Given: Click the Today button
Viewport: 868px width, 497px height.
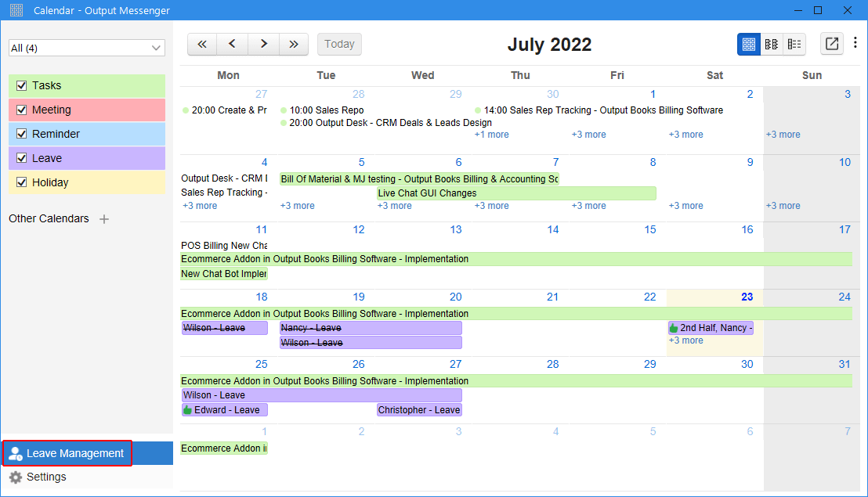Looking at the screenshot, I should tap(339, 45).
